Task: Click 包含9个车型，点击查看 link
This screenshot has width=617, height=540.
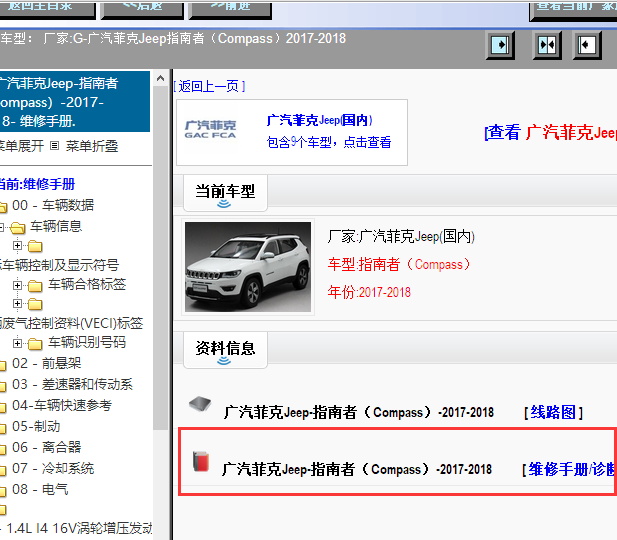Action: pos(329,142)
